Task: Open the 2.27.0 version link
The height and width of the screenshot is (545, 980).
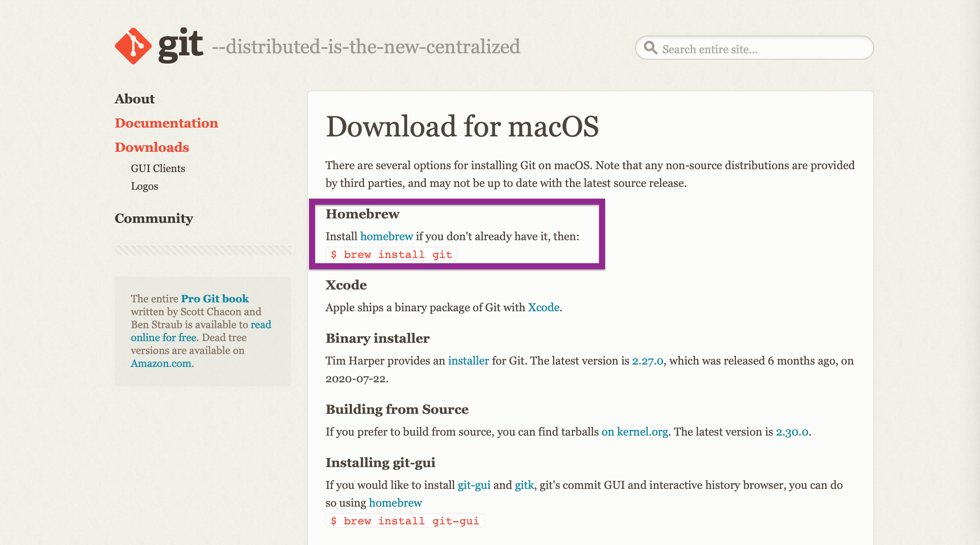Action: point(647,361)
